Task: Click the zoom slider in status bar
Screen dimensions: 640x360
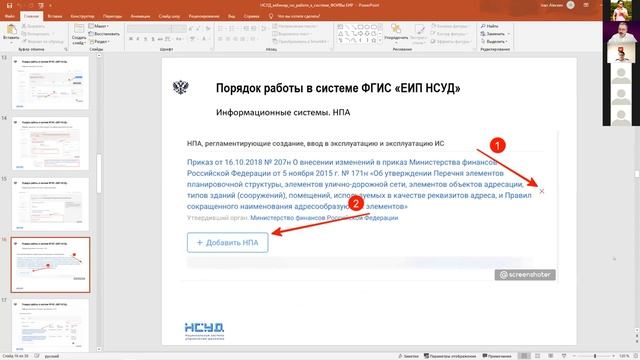Action: (x=594, y=356)
